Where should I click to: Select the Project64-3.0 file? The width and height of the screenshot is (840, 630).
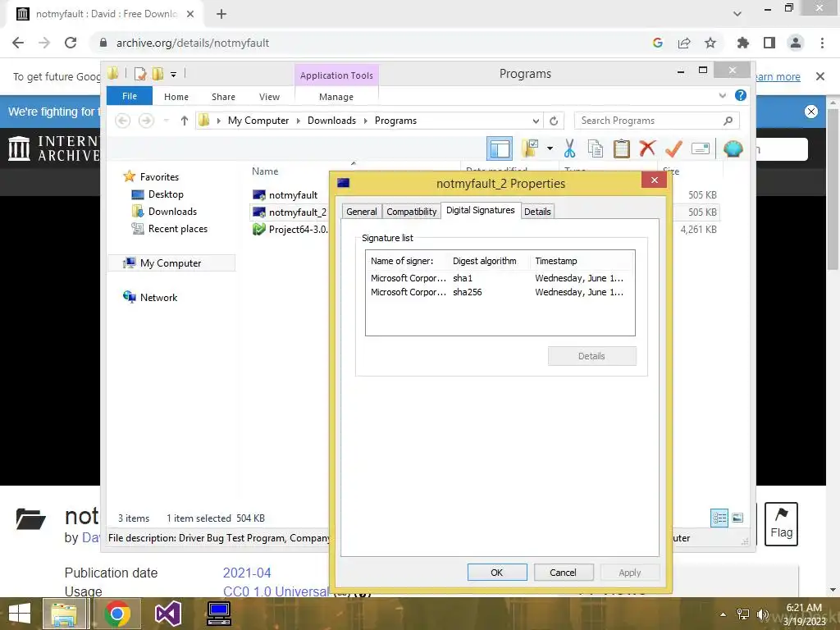[298, 230]
